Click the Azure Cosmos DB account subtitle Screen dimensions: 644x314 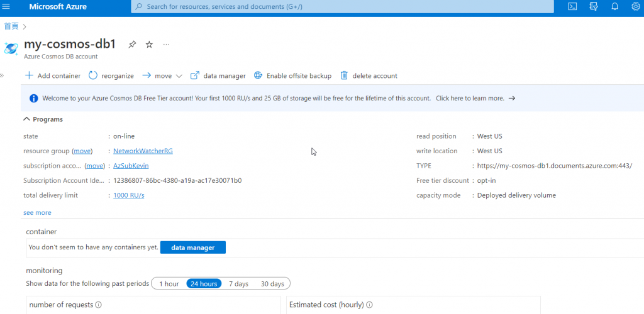61,57
